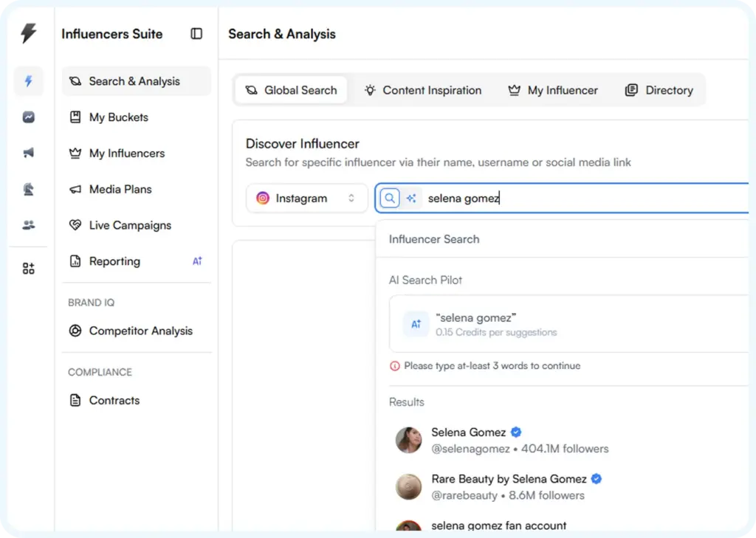Click the Influencer Search heading
Image resolution: width=756 pixels, height=538 pixels.
(434, 239)
